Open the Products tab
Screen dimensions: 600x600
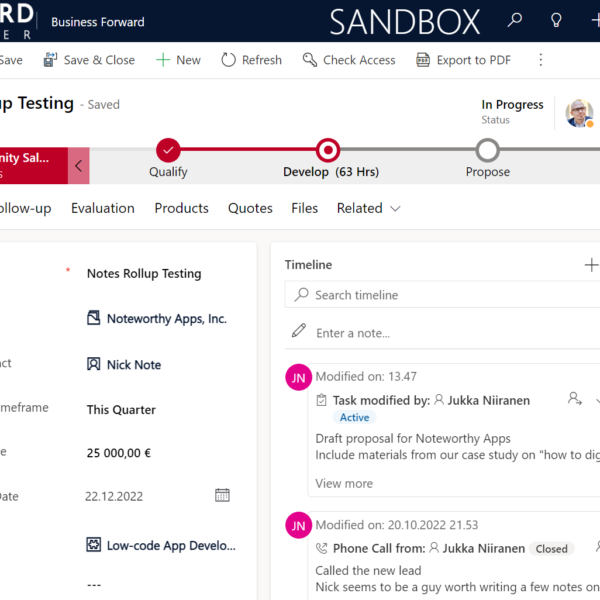(x=181, y=208)
